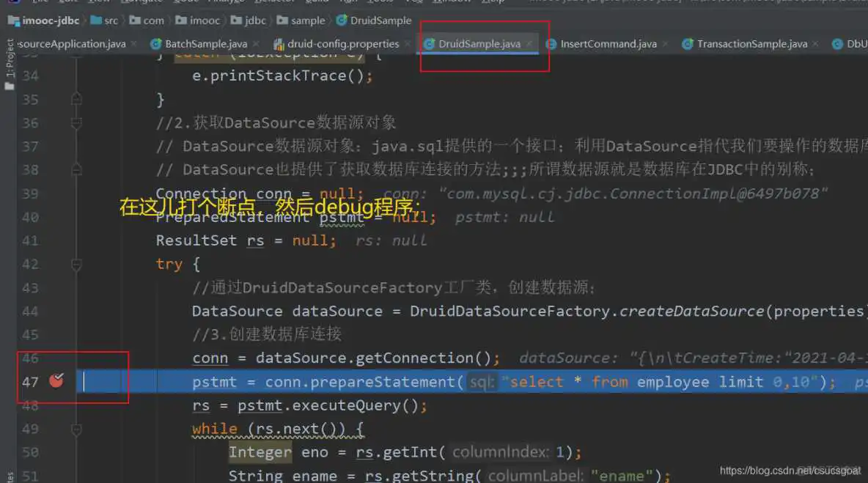Image resolution: width=868 pixels, height=483 pixels.
Task: Click the '//3.创建数据库连接' comment
Action: (267, 334)
